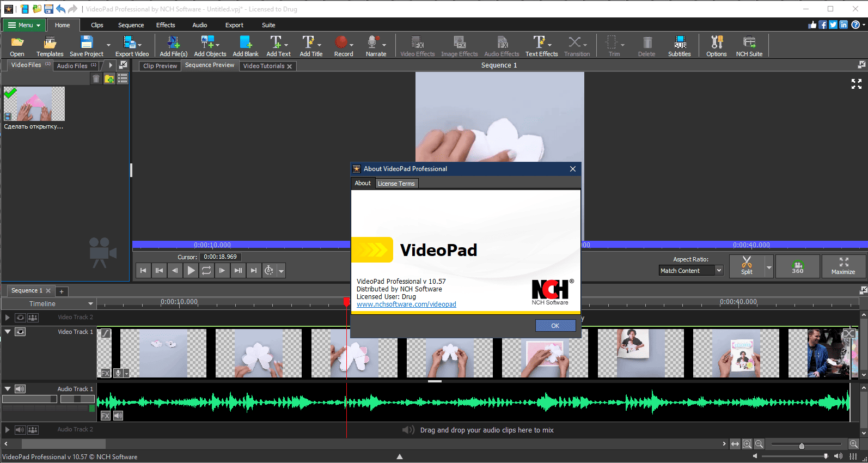
Task: Toggle visibility of Video Track 1
Action: point(20,332)
